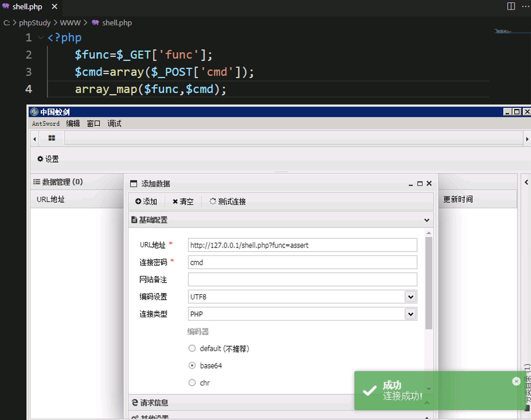Select the default (不推荐) encoder
531x420 pixels.
192,349
